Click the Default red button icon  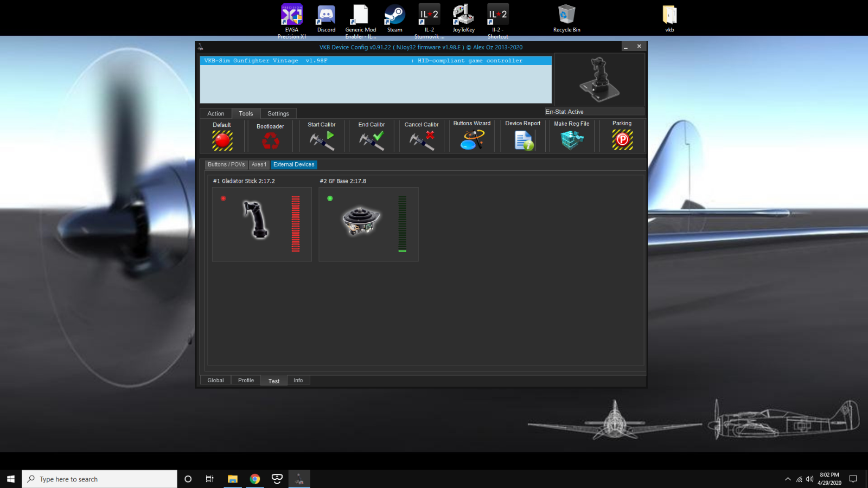222,140
